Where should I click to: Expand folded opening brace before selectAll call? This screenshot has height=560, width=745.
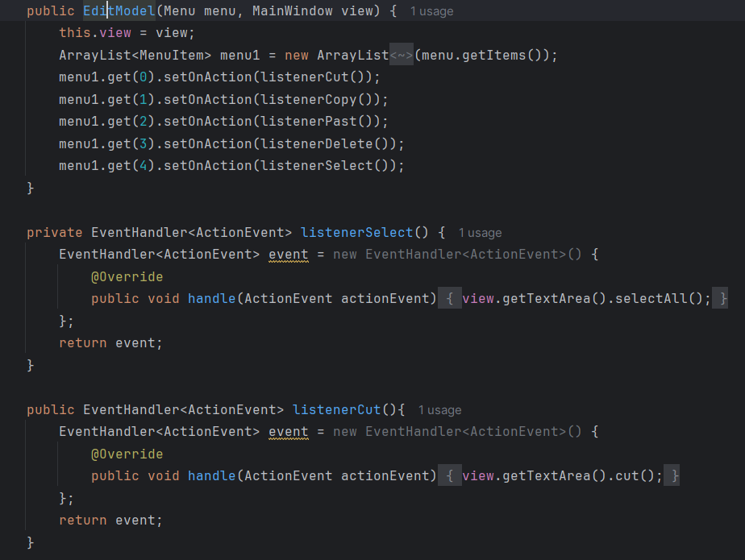pos(449,299)
